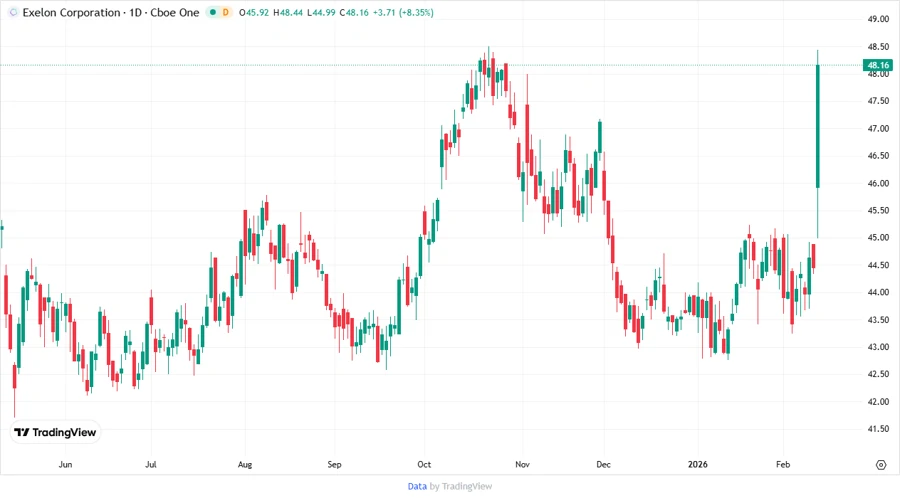Click the orange D delayed-data badge
Image resolution: width=900 pixels, height=498 pixels.
coord(226,13)
